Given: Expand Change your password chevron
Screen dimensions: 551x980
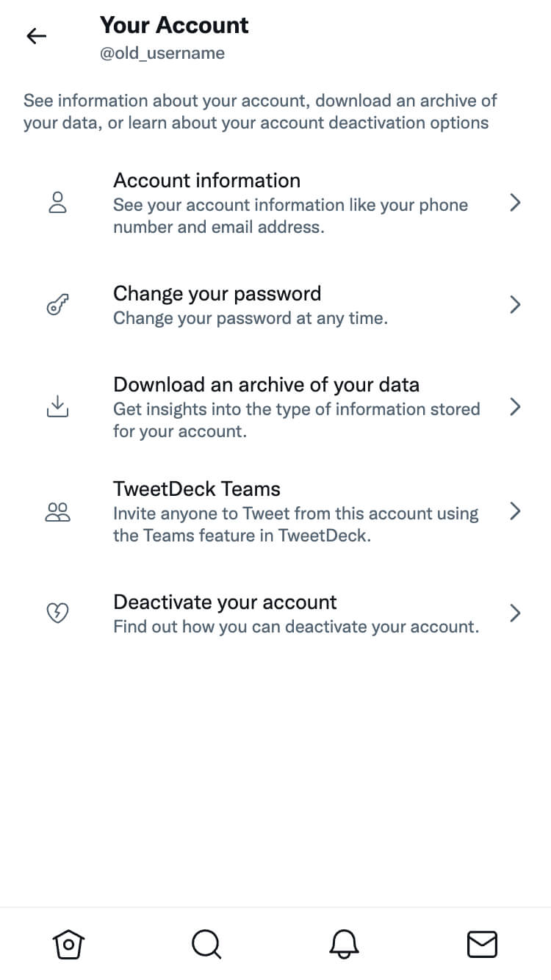Looking at the screenshot, I should pos(515,305).
